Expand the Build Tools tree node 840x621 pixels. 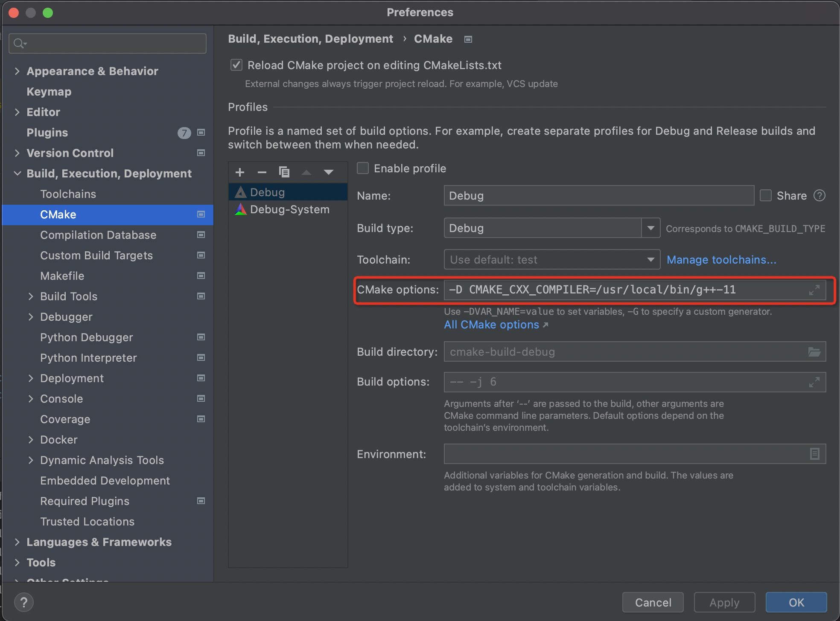[31, 296]
